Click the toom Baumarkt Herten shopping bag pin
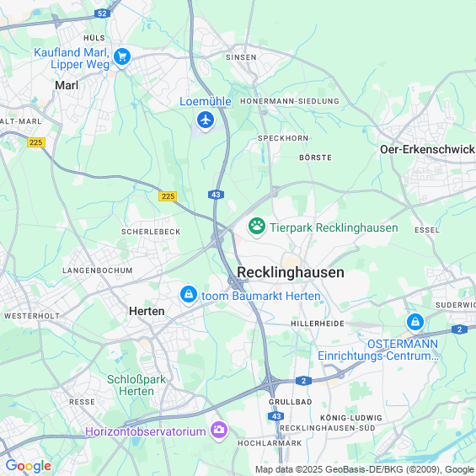Image resolution: width=476 pixels, height=476 pixels. click(x=189, y=295)
